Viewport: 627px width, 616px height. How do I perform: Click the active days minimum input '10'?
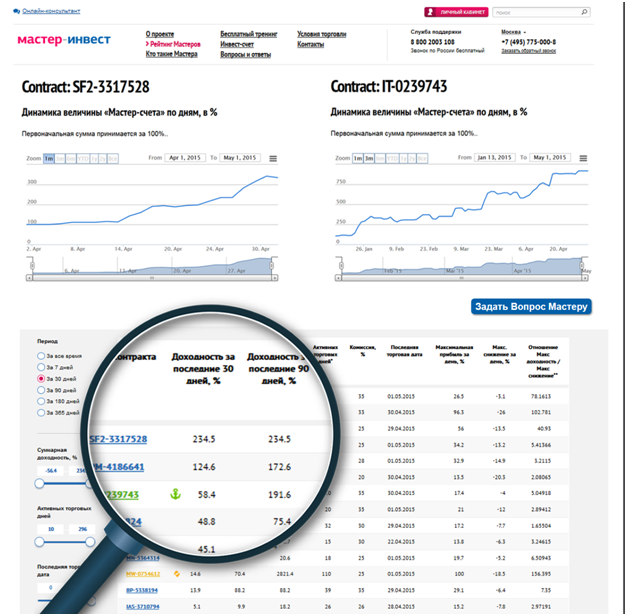pos(51,529)
